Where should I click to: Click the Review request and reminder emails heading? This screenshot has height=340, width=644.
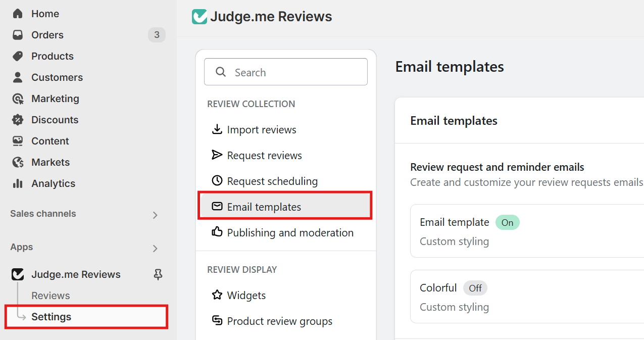[497, 167]
